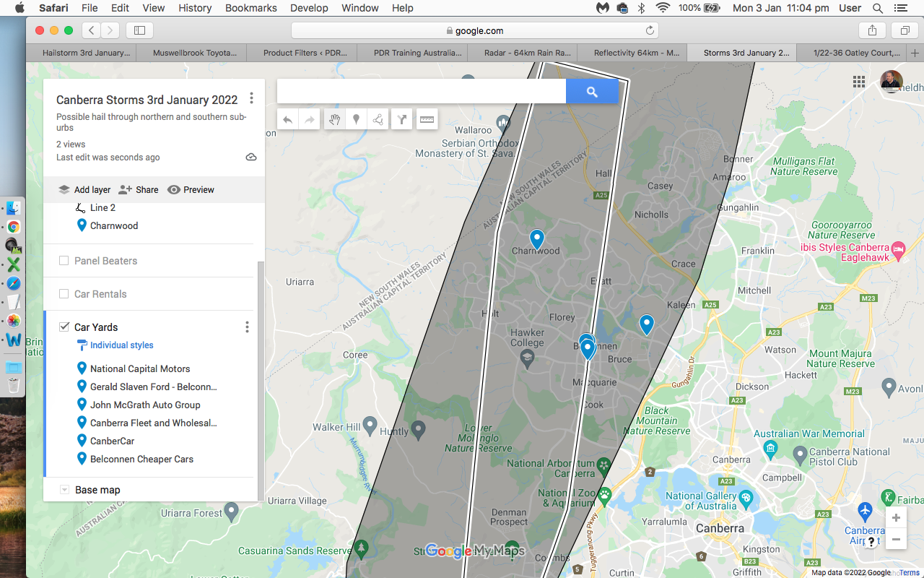Open the Safari share button
Screen dimensions: 924x578
872,30
